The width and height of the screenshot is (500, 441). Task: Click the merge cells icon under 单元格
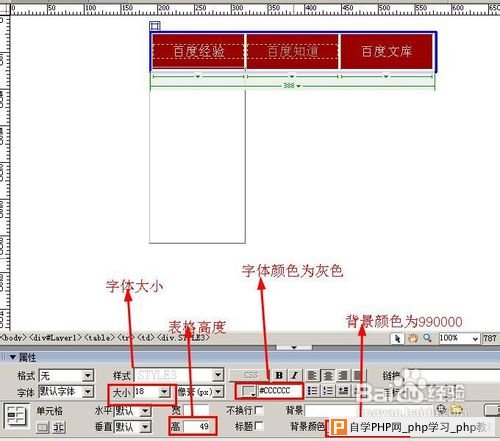tap(42, 427)
